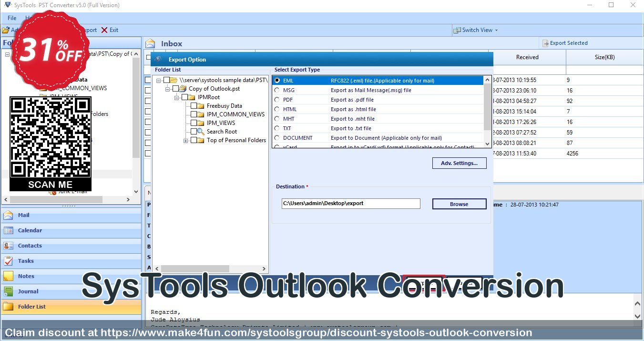644x341 pixels.
Task: Click the Destination path input field
Action: (x=351, y=204)
